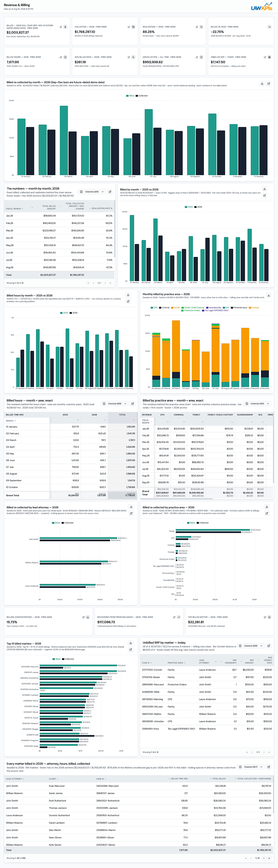Click the activity icon on Avg Billed Rate card
This screenshot has height=868, width=278.
[x=133, y=57]
